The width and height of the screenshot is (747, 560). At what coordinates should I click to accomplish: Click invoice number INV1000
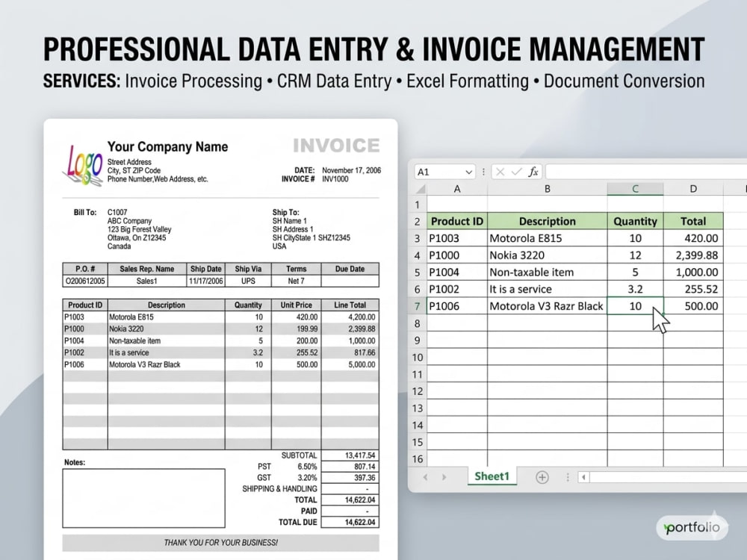[x=335, y=179]
